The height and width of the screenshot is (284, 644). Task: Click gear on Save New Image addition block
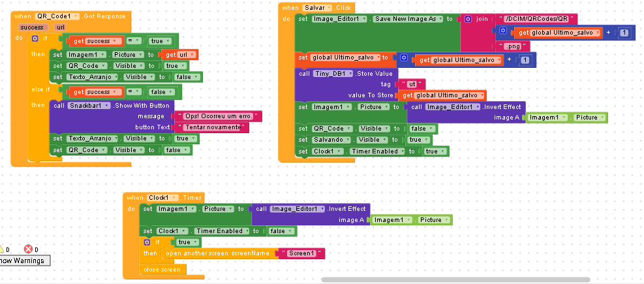(x=503, y=30)
